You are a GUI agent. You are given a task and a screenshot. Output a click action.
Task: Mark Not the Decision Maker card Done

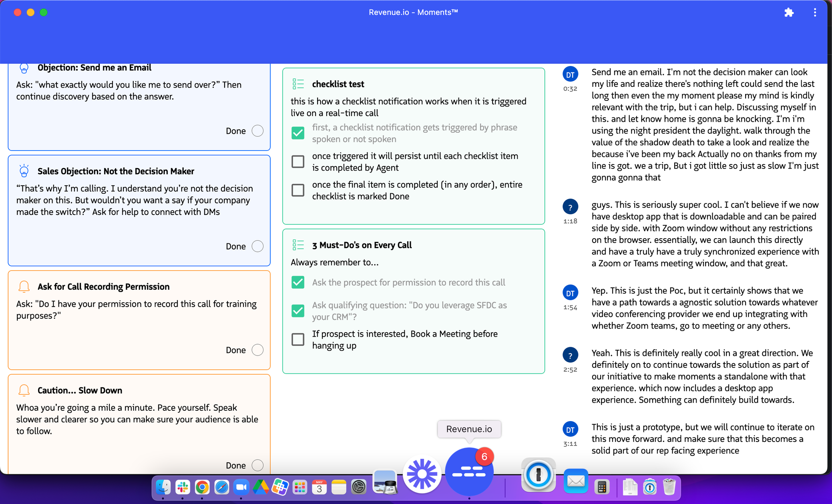[257, 246]
